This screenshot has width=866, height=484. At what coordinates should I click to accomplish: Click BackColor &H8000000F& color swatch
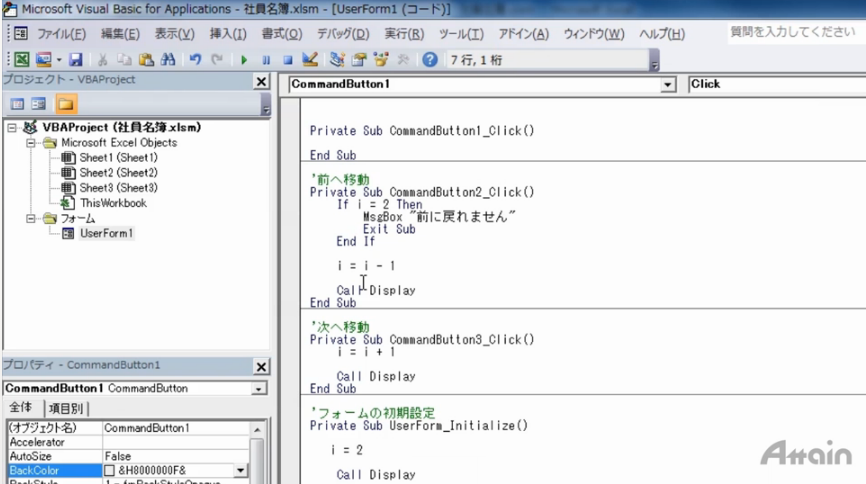[x=109, y=470]
